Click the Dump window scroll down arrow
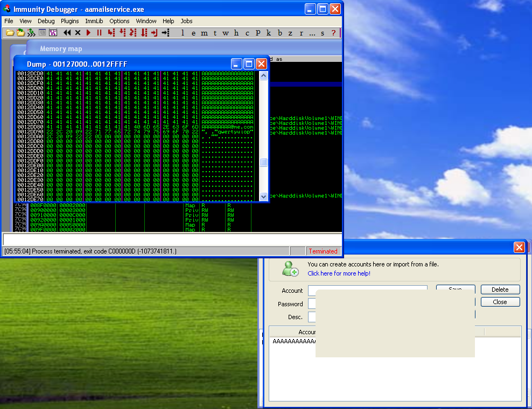Screen dimensions: 532x409 tap(263, 196)
